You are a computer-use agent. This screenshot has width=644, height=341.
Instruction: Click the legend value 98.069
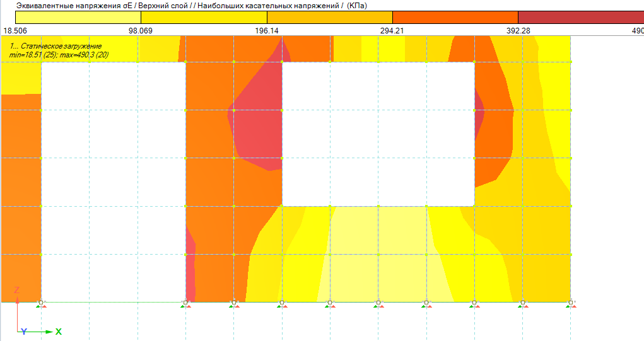coord(141,31)
